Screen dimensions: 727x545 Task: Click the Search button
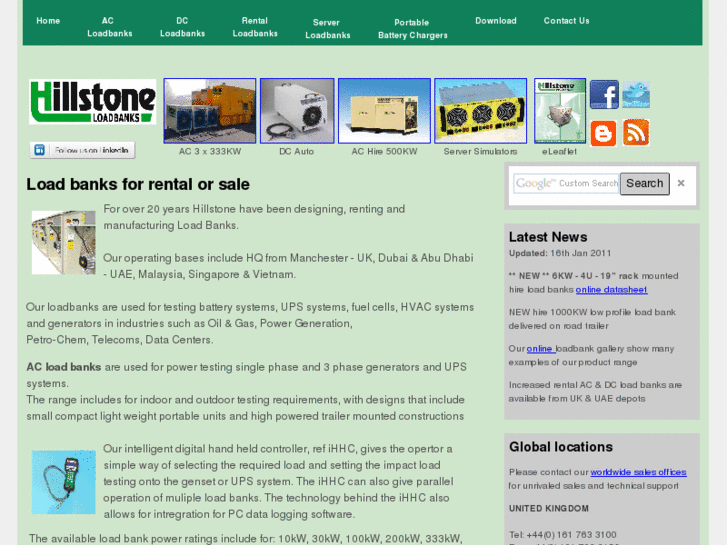tap(644, 184)
